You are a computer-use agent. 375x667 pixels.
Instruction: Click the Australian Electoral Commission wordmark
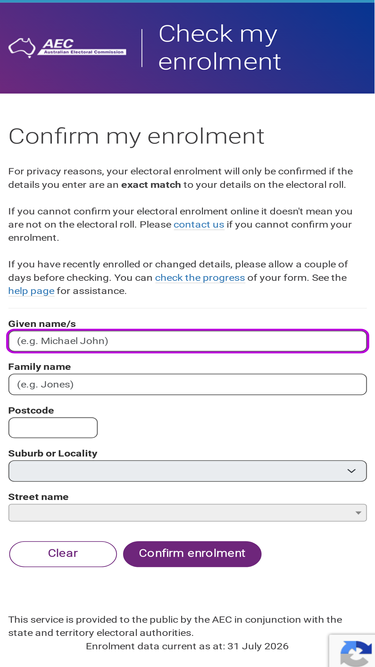point(82,47)
